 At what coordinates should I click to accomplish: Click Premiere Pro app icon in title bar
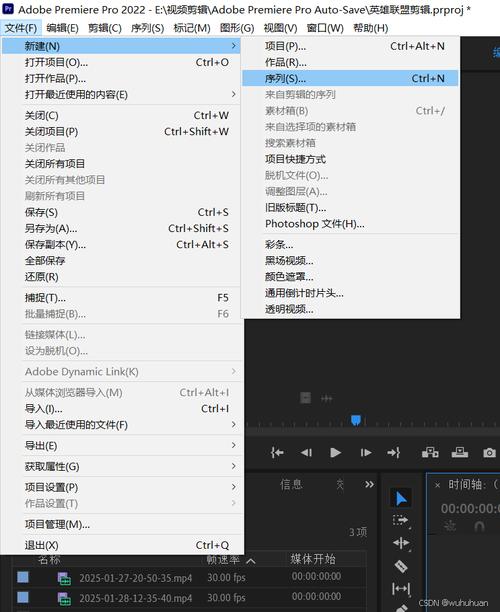pos(8,9)
